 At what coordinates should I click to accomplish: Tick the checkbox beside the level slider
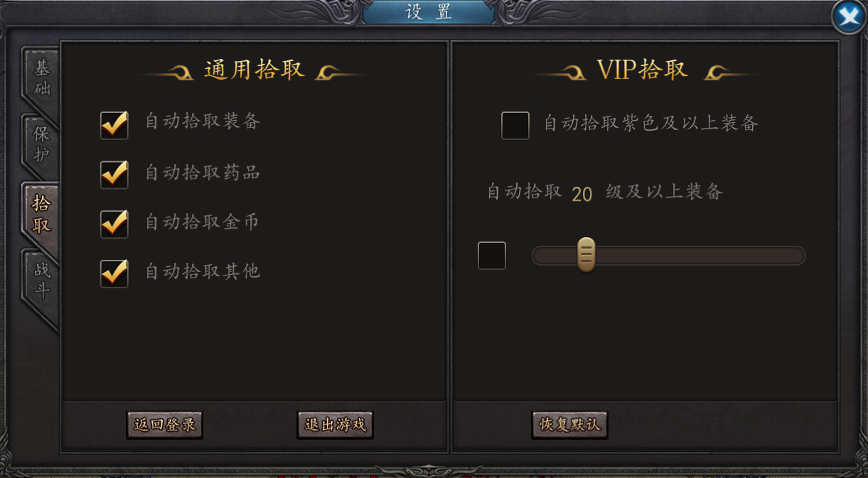492,256
